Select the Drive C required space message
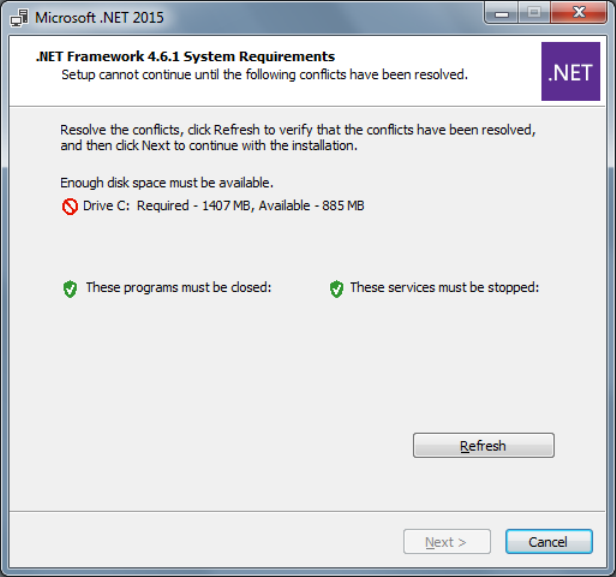Image resolution: width=616 pixels, height=577 pixels. 223,206
